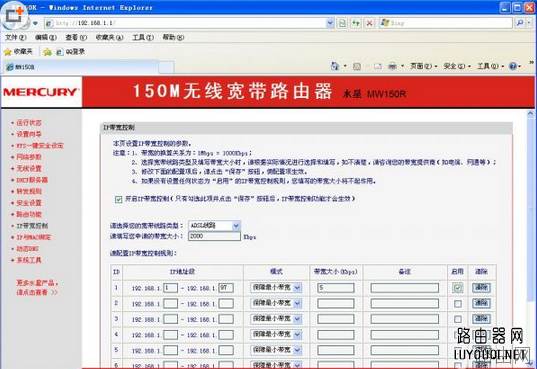This screenshot has width=537, height=369.
Task: Click the Feeds icon in command bar
Action: coord(357,66)
